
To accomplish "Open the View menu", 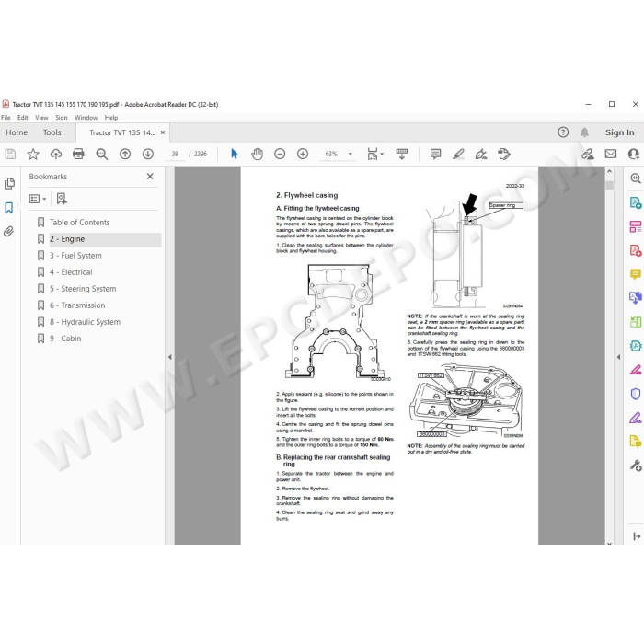I will 41,118.
